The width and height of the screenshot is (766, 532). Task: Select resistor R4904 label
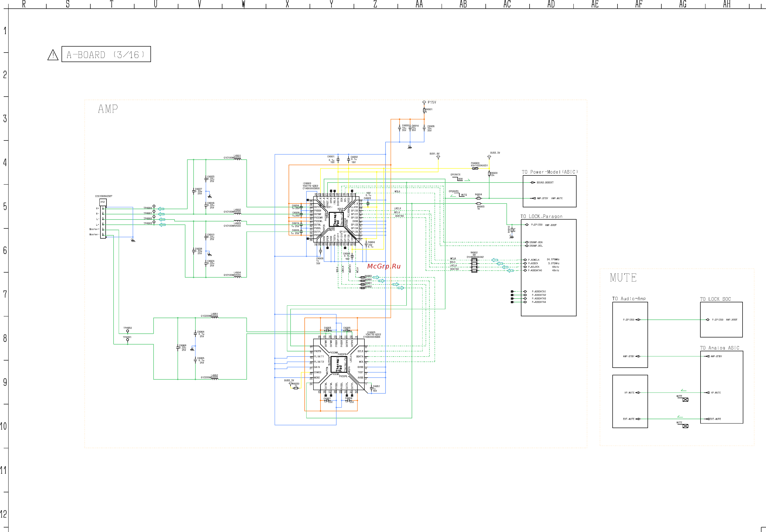click(478, 194)
